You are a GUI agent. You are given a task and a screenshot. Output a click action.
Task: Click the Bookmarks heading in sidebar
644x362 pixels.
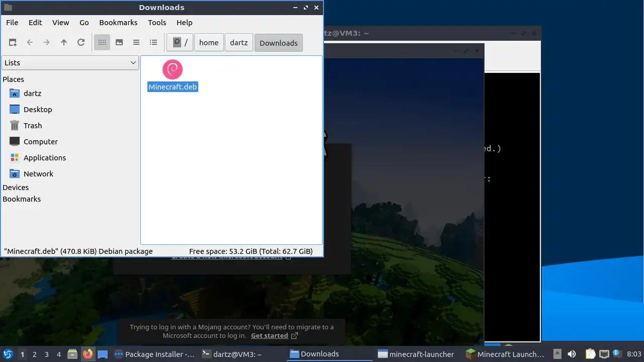22,199
